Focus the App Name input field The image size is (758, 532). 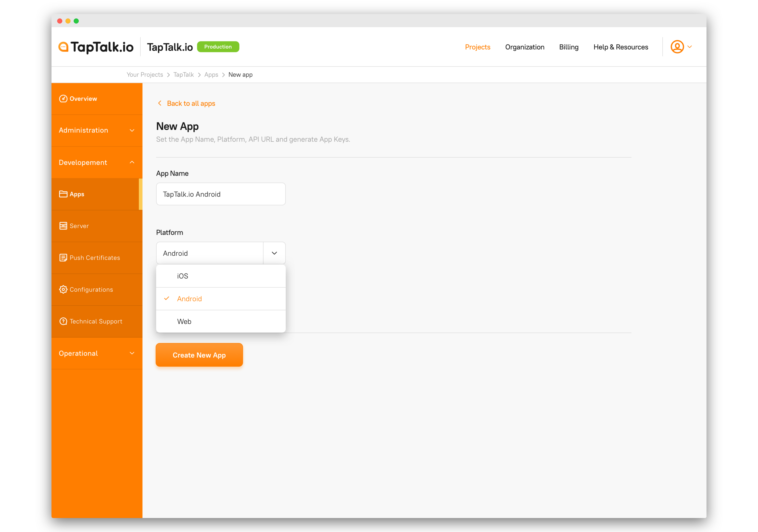pos(221,194)
